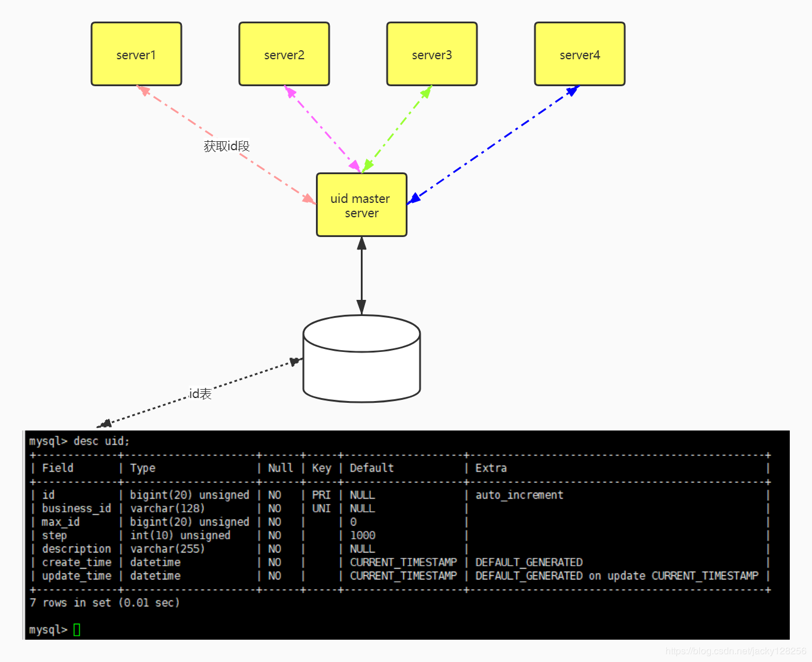Click the Extra column header
Screen dimensions: 812x662
click(x=491, y=468)
